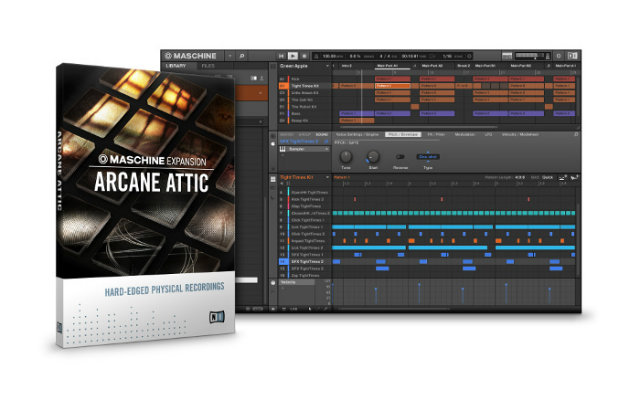Open the Pitch / Envelope page

pos(403,134)
